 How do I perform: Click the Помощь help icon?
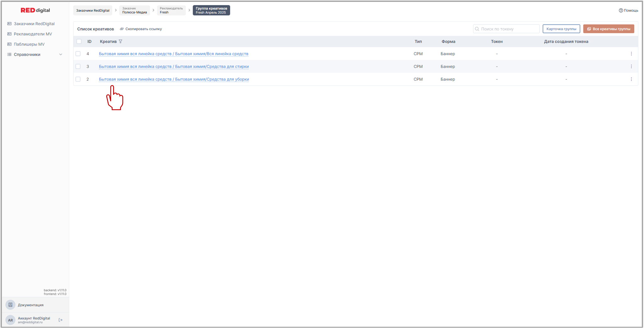click(x=621, y=10)
